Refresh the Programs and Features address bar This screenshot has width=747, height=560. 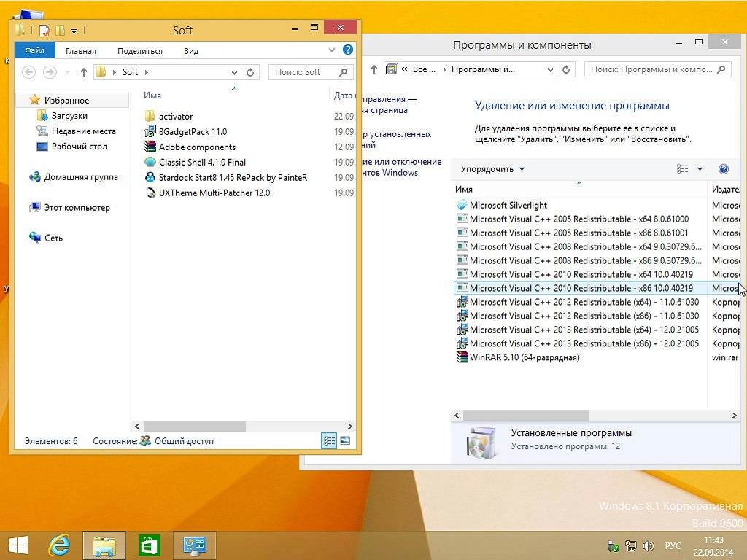click(566, 69)
